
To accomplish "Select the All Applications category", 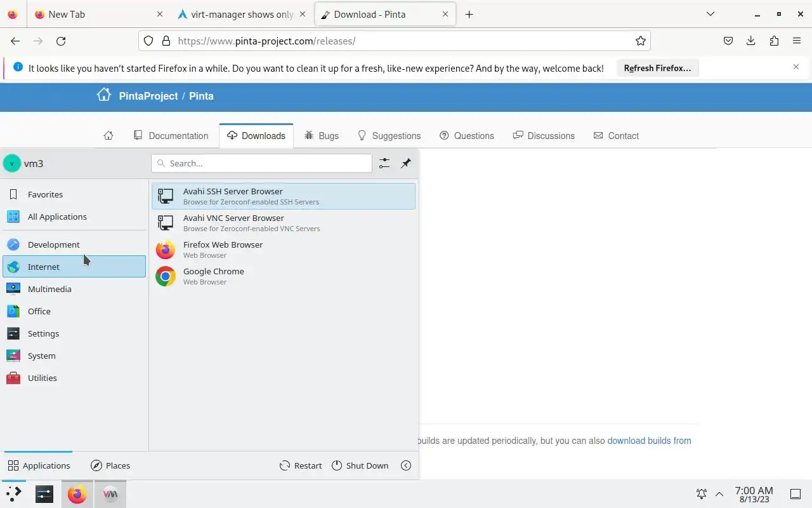I will (x=74, y=217).
